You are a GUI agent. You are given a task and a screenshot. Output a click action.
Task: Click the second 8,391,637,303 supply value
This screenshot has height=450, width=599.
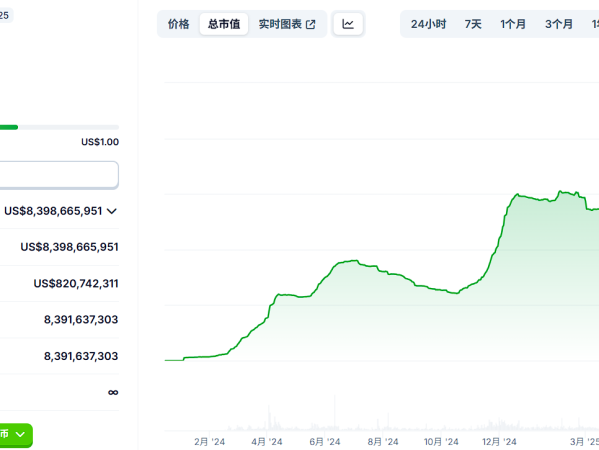(x=81, y=356)
